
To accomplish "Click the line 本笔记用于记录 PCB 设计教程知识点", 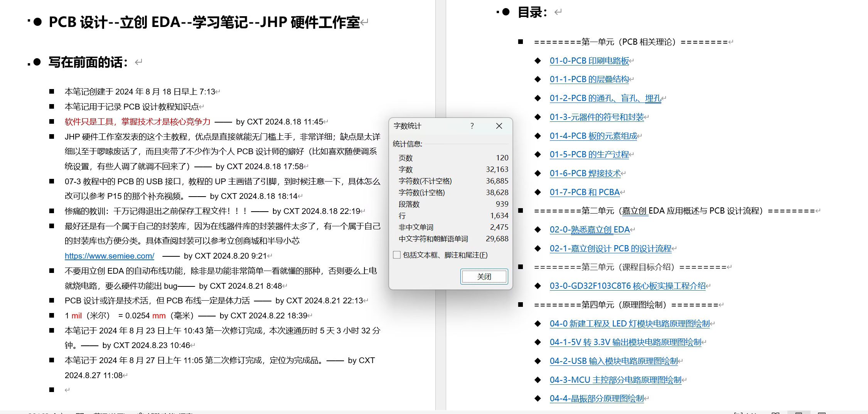I will (132, 107).
